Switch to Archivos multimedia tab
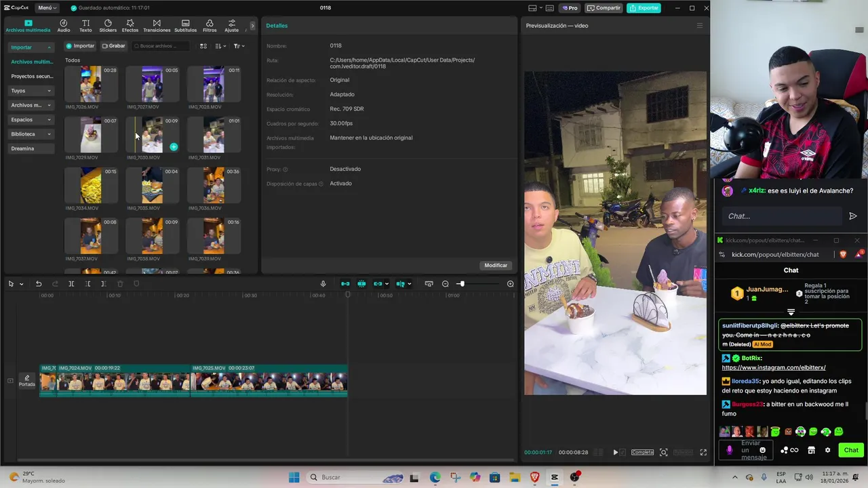The width and height of the screenshot is (868, 488). click(28, 26)
